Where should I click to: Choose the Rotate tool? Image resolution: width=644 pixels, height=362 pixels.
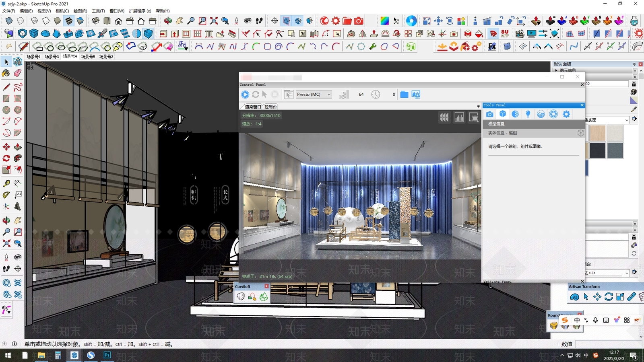[x=6, y=158]
